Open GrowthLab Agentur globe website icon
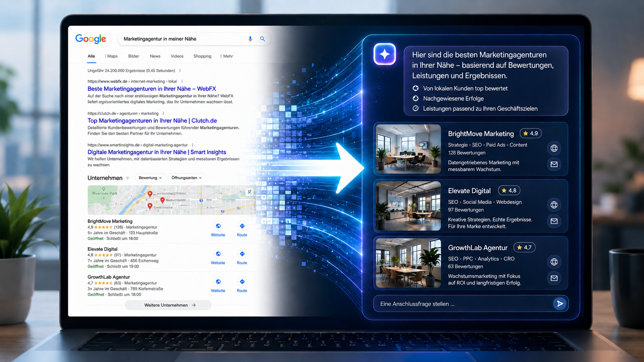The width and height of the screenshot is (644, 362). tap(554, 262)
